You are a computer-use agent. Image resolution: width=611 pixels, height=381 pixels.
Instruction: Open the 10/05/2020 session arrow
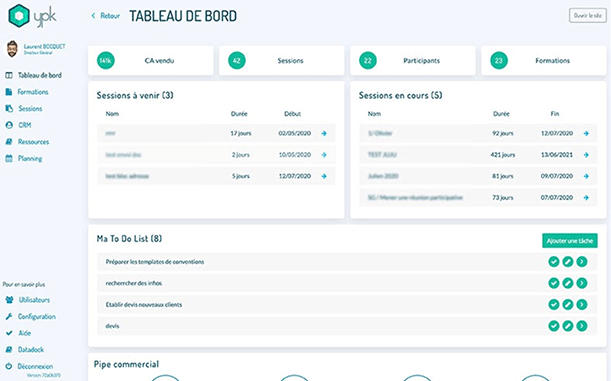click(x=324, y=155)
